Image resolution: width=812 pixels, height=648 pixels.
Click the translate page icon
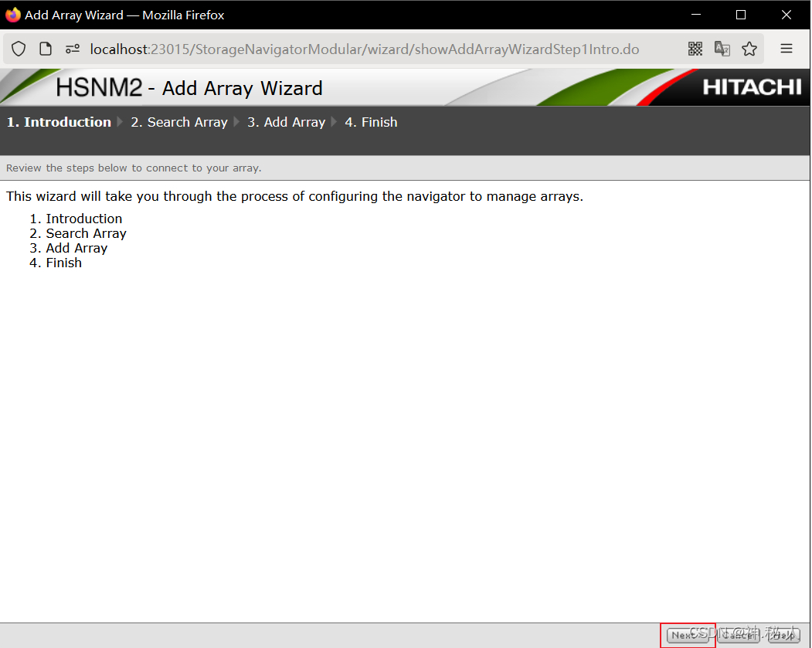722,49
